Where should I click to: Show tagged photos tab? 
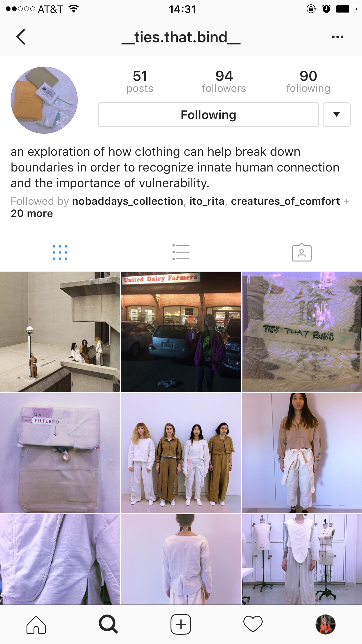302,253
